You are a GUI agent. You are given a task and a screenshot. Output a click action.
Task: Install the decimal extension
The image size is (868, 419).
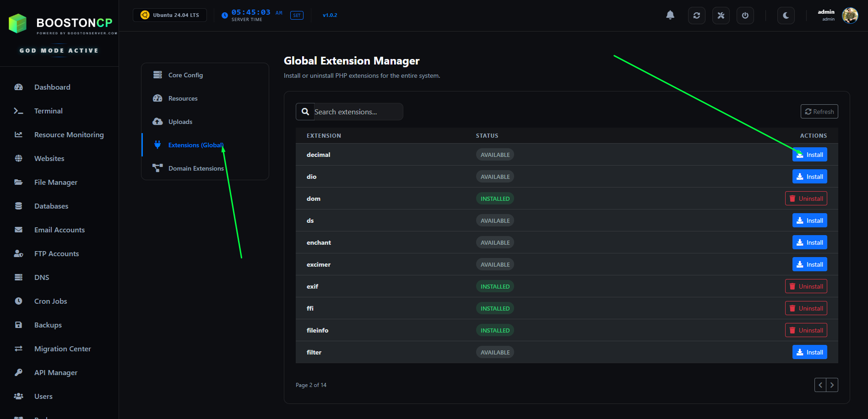pos(809,155)
